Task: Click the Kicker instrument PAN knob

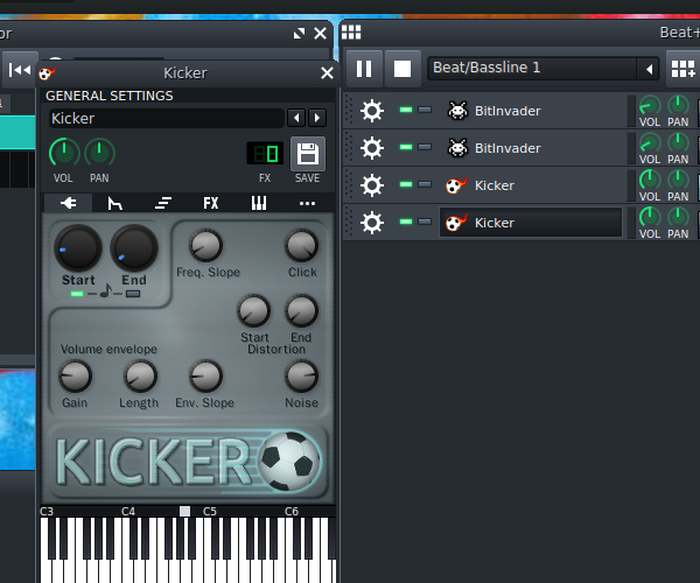Action: tap(100, 152)
